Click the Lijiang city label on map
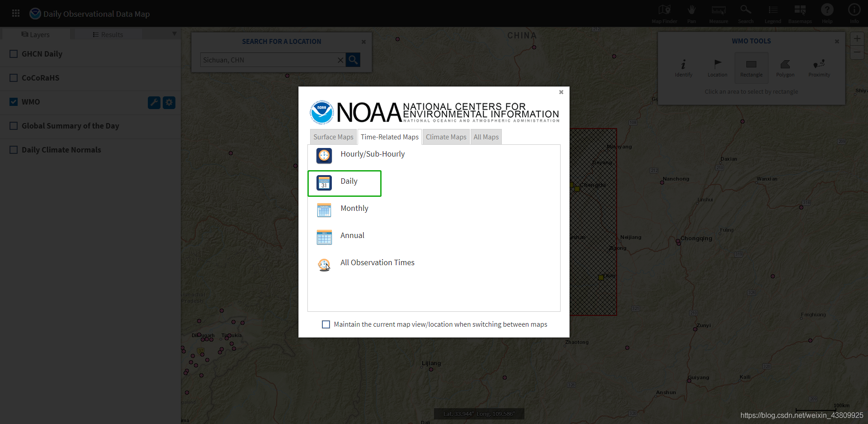Viewport: 868px width, 424px height. pos(431,363)
